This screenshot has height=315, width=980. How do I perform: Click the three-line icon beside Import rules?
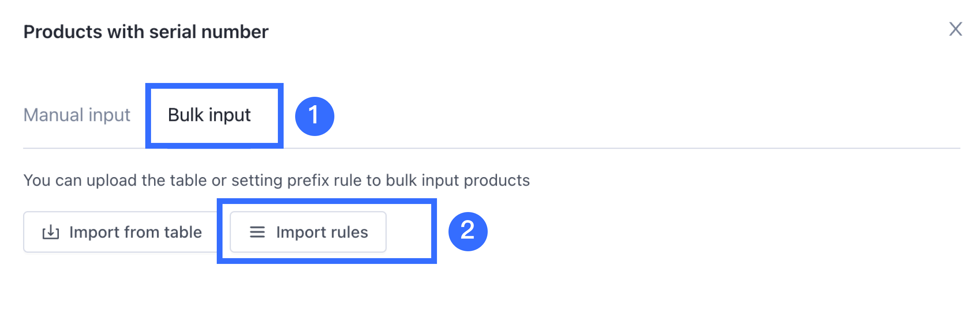tap(257, 232)
